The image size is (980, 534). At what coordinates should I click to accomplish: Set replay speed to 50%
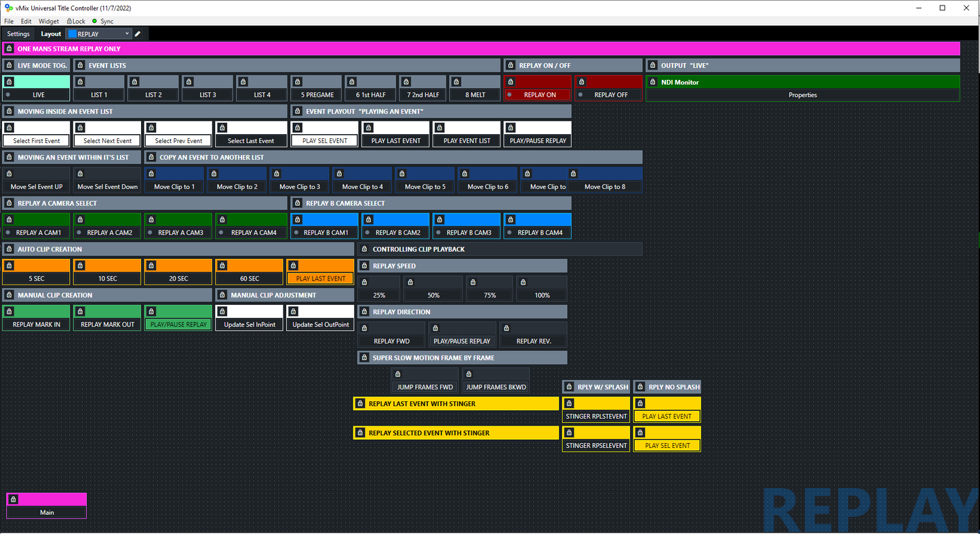433,295
